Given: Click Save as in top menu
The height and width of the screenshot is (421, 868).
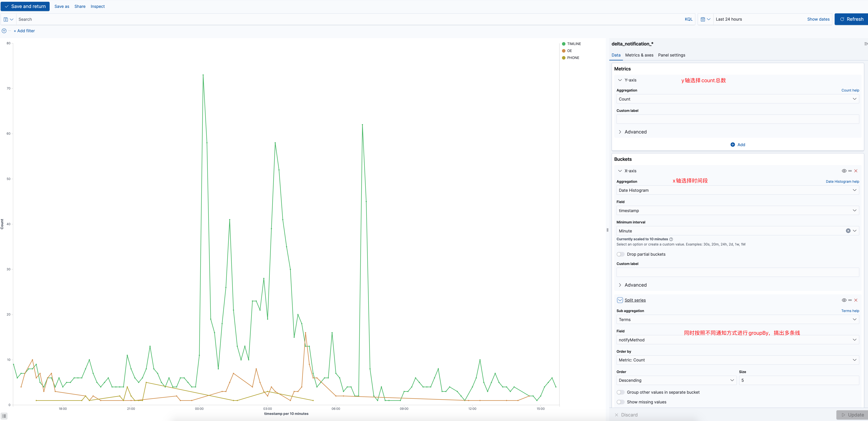Looking at the screenshot, I should pyautogui.click(x=62, y=6).
